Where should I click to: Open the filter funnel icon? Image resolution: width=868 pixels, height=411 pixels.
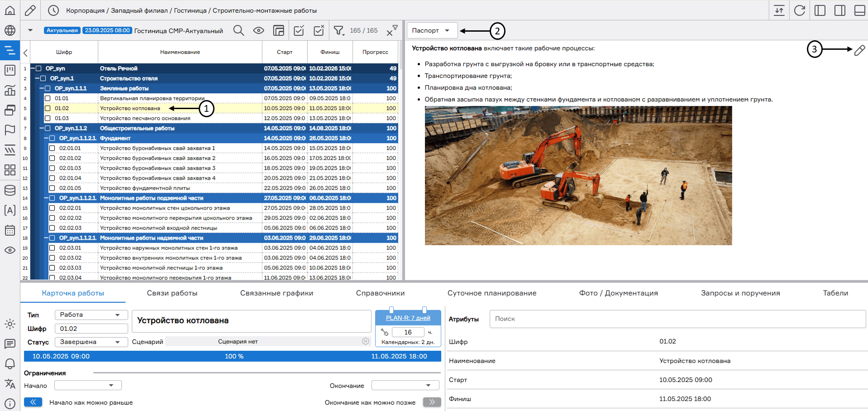339,30
